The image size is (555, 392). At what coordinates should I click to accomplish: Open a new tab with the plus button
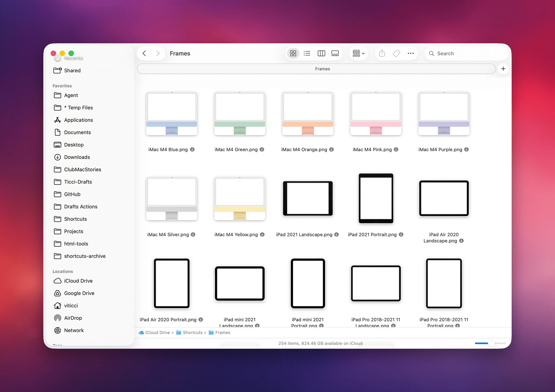coord(503,69)
